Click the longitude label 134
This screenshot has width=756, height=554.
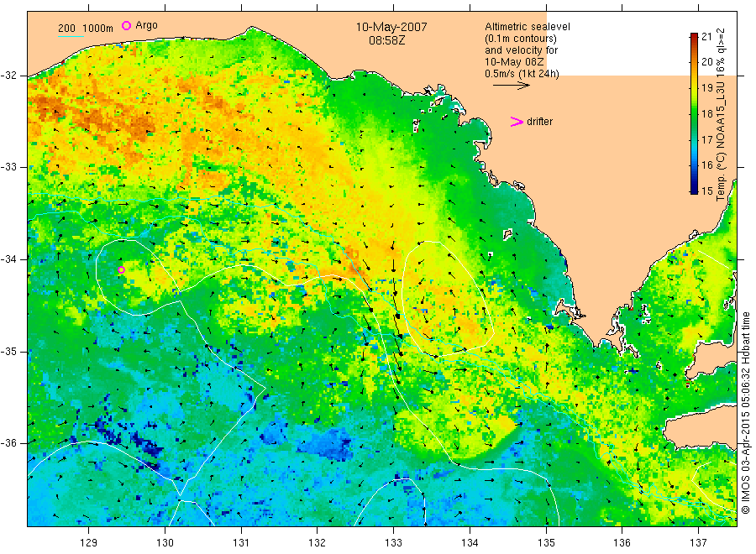point(470,543)
